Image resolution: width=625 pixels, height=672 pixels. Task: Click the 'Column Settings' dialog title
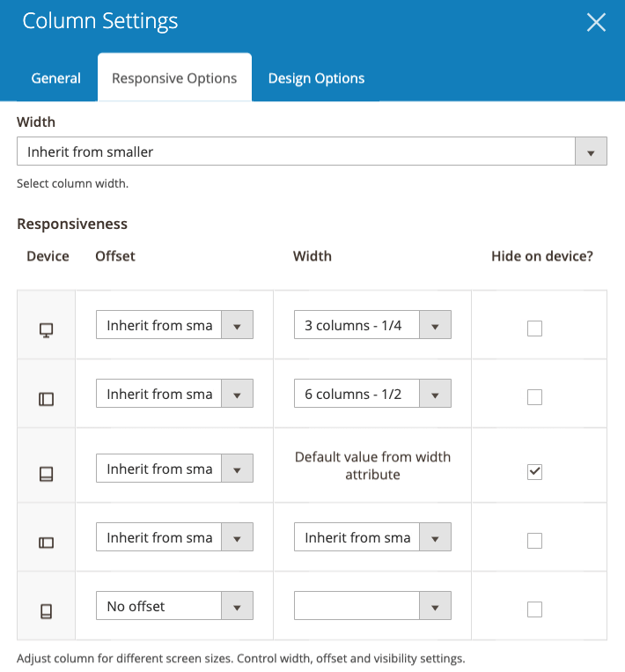pos(99,21)
